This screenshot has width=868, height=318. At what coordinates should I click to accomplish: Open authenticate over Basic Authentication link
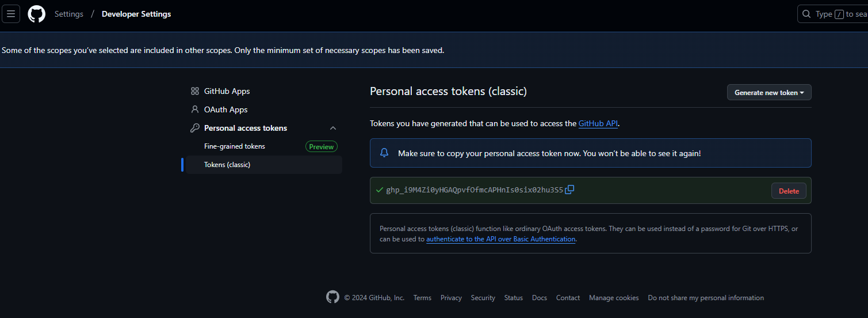500,238
